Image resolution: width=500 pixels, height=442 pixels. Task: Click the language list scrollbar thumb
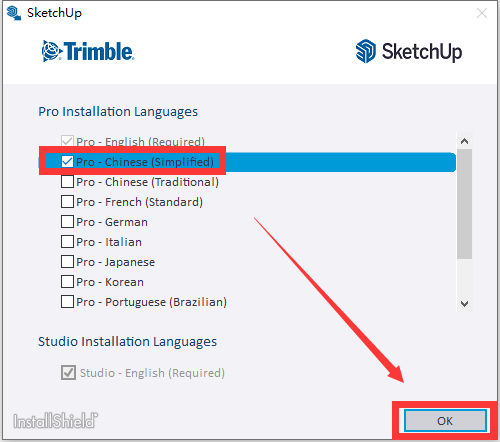464,204
